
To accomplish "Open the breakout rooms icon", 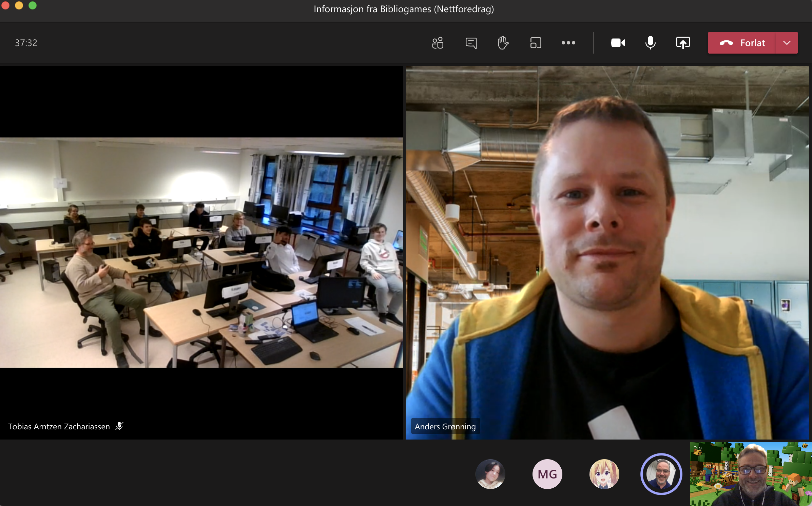I will coord(536,43).
